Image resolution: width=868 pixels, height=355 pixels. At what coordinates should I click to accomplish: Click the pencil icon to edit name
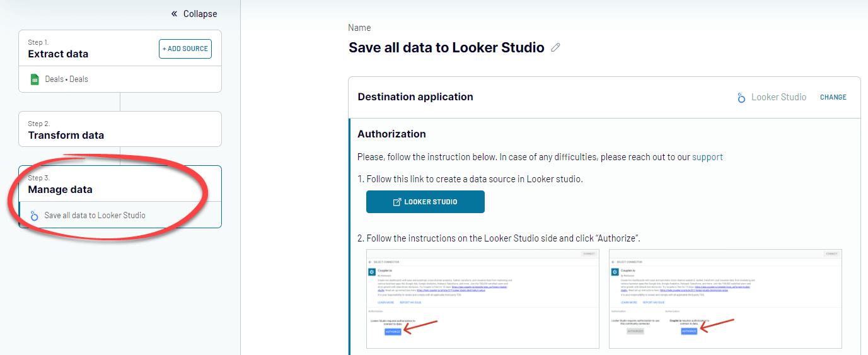pos(555,47)
